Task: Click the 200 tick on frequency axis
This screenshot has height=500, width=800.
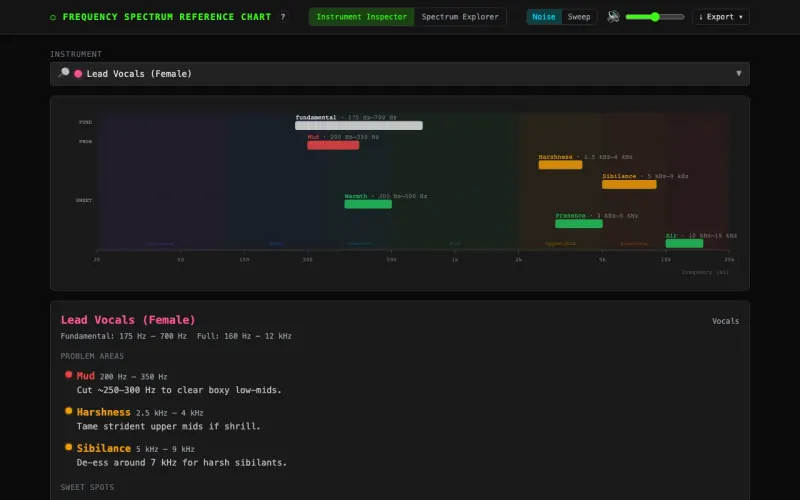Action: (x=308, y=260)
